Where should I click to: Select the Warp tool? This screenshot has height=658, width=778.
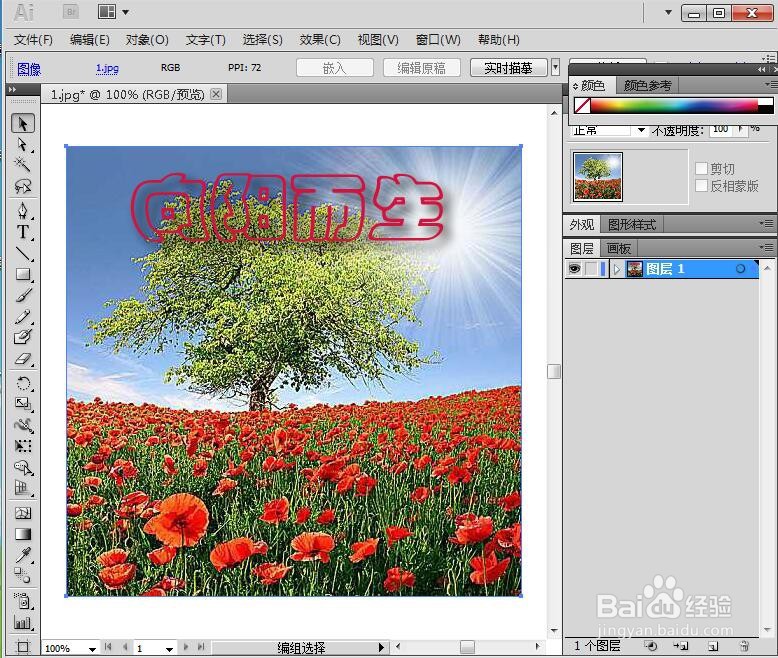[x=23, y=425]
